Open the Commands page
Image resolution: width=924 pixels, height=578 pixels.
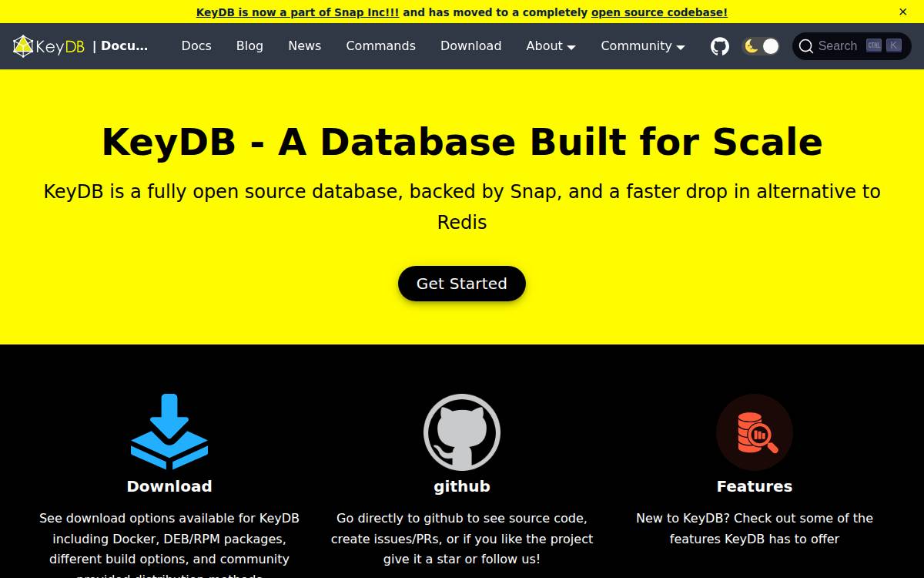coord(381,46)
